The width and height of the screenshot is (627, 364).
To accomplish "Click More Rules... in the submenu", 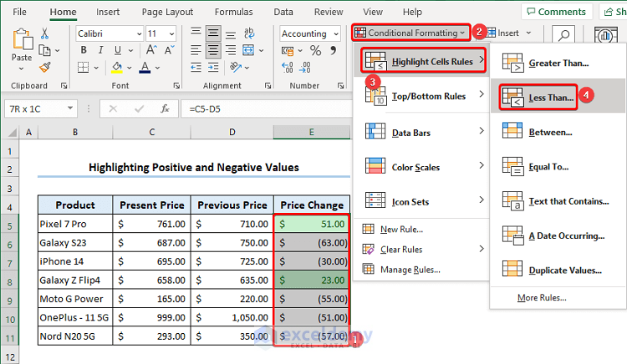I will tap(542, 297).
